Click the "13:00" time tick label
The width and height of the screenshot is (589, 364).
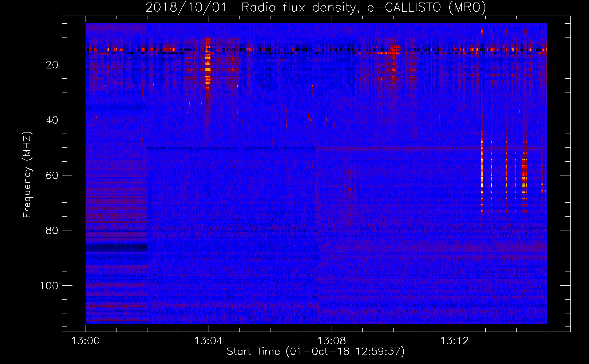click(x=86, y=341)
